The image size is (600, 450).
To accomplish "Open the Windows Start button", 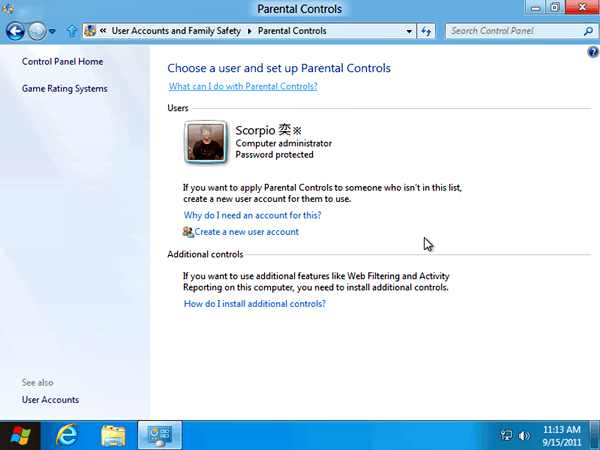I will (x=20, y=435).
